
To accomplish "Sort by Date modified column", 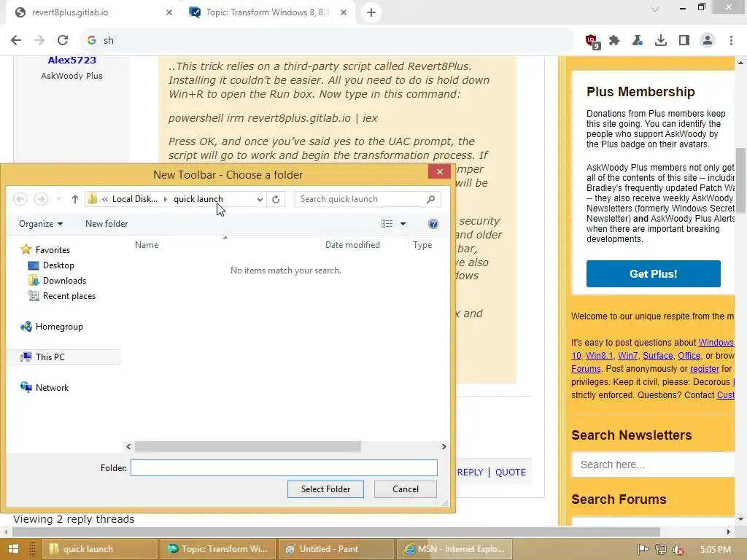I will click(x=352, y=245).
